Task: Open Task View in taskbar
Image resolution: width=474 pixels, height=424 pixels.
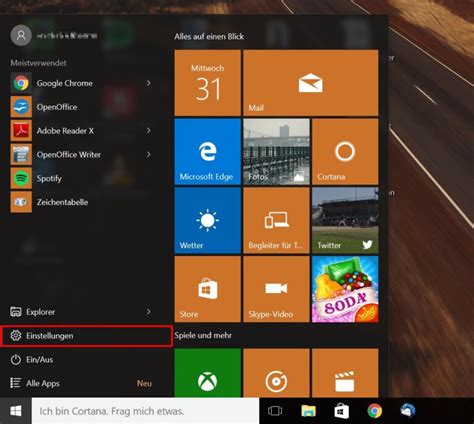Action: [275, 411]
